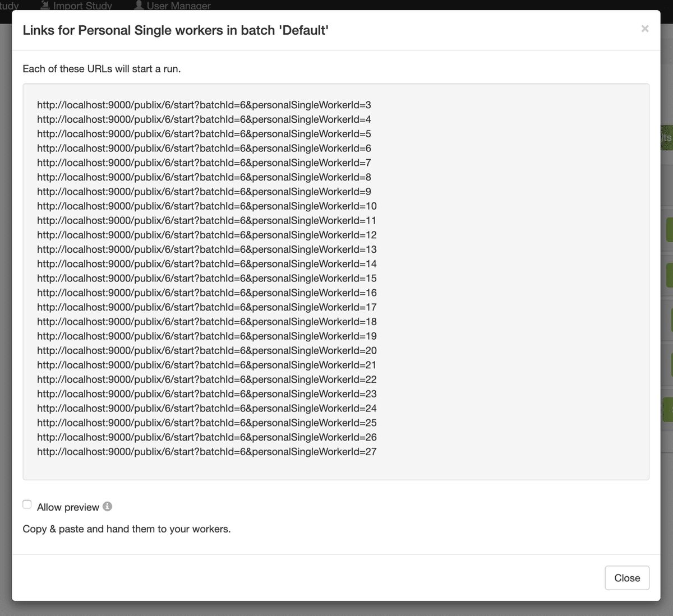Click the URL ending in personalSingleWorkerId=3
This screenshot has width=673, height=616.
point(204,105)
